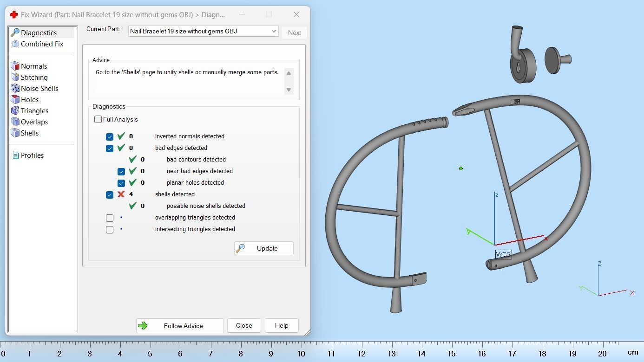The width and height of the screenshot is (644, 362).
Task: Switch to the Combined Fix page
Action: click(x=41, y=44)
